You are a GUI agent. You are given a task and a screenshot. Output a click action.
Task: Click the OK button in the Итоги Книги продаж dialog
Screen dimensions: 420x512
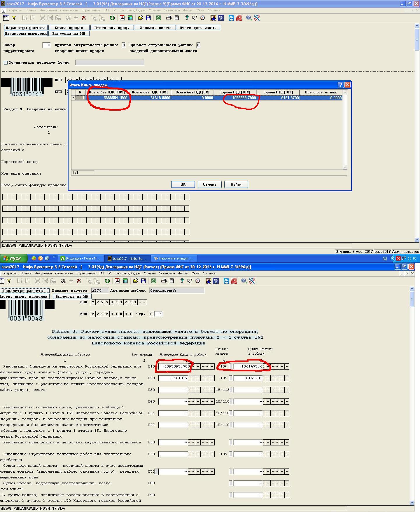pos(183,184)
